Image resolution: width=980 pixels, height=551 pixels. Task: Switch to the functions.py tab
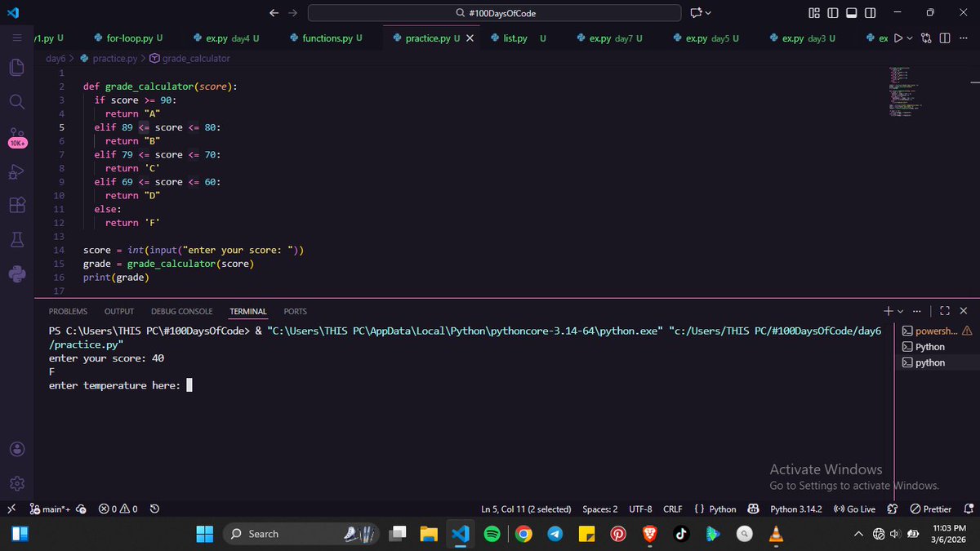tap(326, 38)
